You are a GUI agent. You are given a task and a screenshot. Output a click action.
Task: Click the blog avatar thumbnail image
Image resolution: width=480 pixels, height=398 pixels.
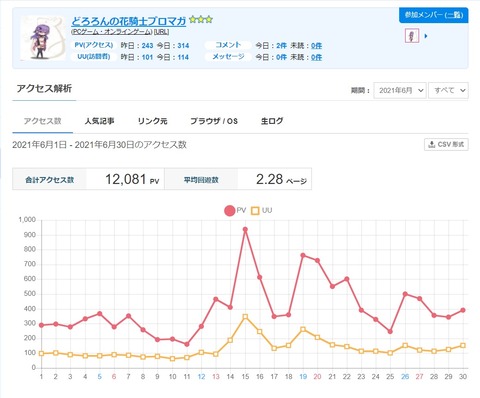(43, 38)
